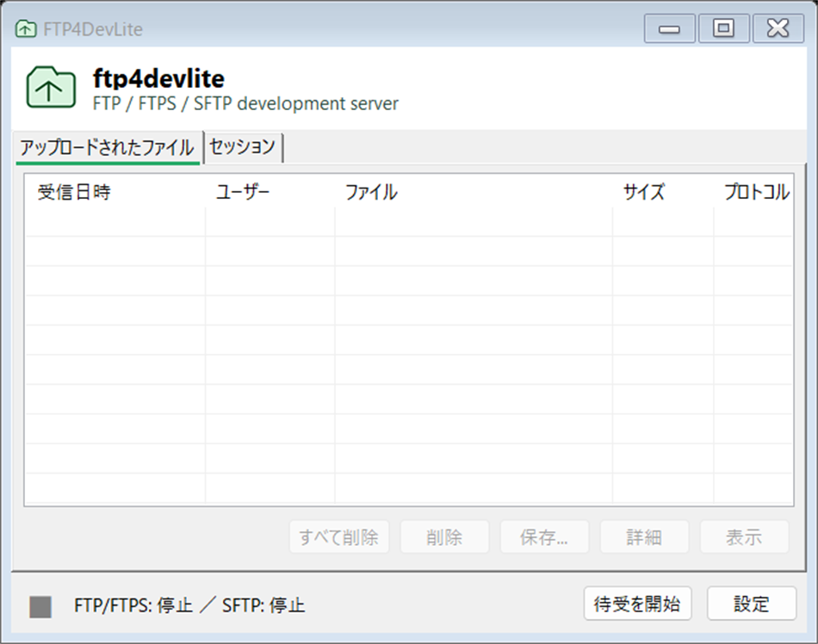818x644 pixels.
Task: Open the セッション tab
Action: [x=242, y=146]
